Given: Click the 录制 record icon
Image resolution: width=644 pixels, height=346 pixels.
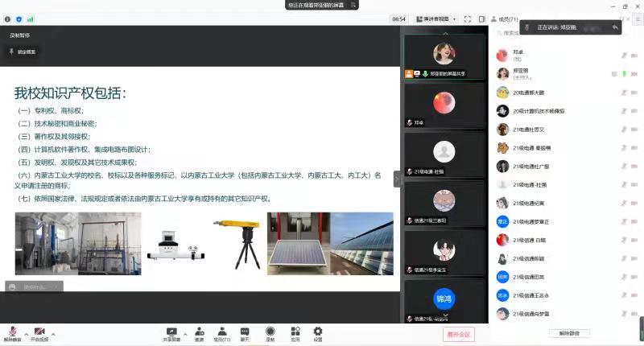Looking at the screenshot, I should coord(270,331).
